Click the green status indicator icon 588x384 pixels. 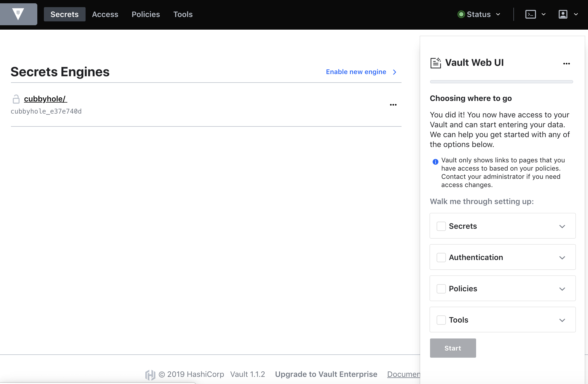[461, 14]
